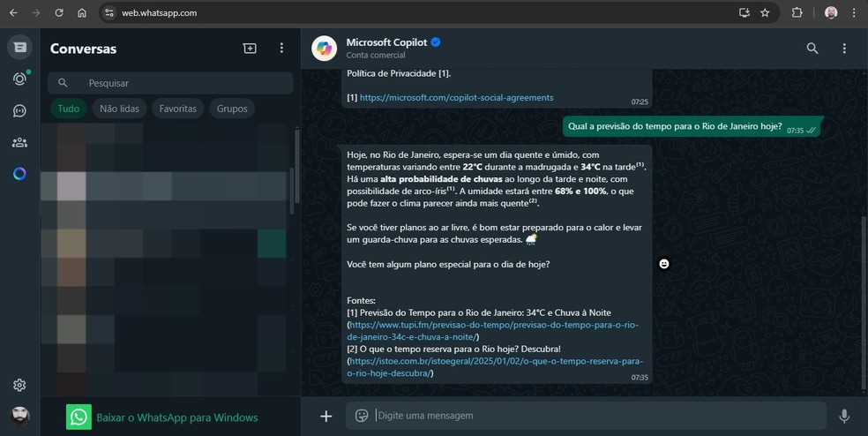Reload the web.whatsapp.com page
Image resolution: width=868 pixels, height=436 pixels.
[59, 12]
